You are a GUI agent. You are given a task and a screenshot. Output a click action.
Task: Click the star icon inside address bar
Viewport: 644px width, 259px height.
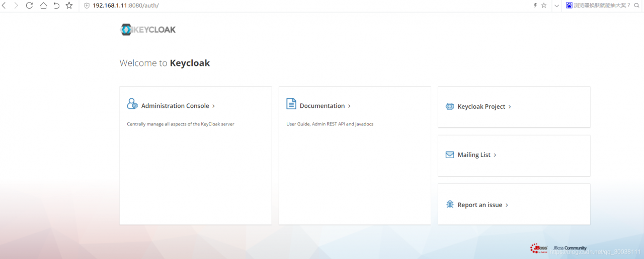click(x=544, y=6)
